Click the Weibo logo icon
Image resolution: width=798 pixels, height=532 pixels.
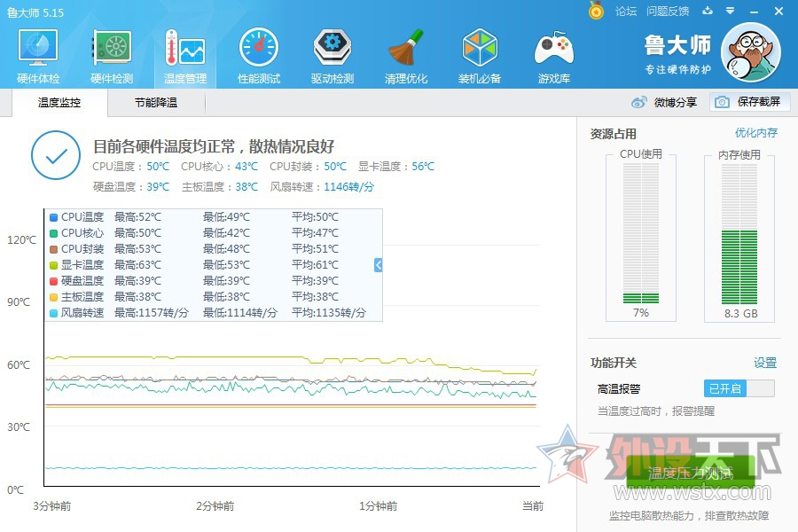(639, 102)
